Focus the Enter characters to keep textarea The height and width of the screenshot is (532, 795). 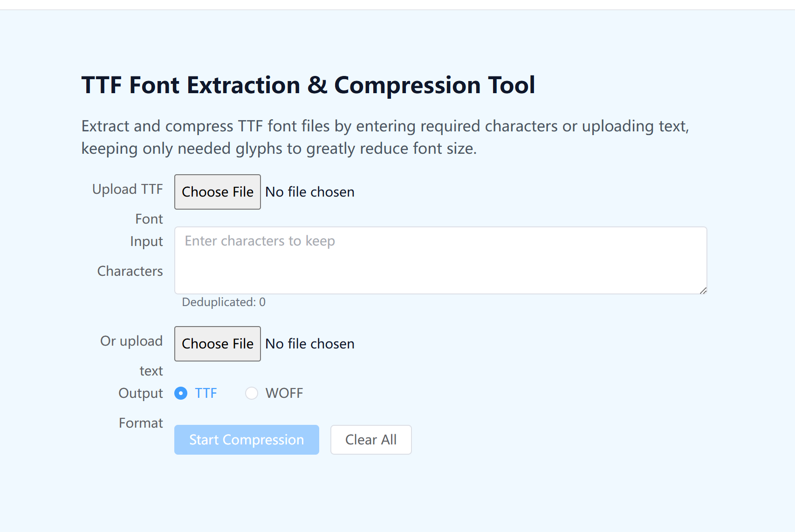pyautogui.click(x=441, y=260)
